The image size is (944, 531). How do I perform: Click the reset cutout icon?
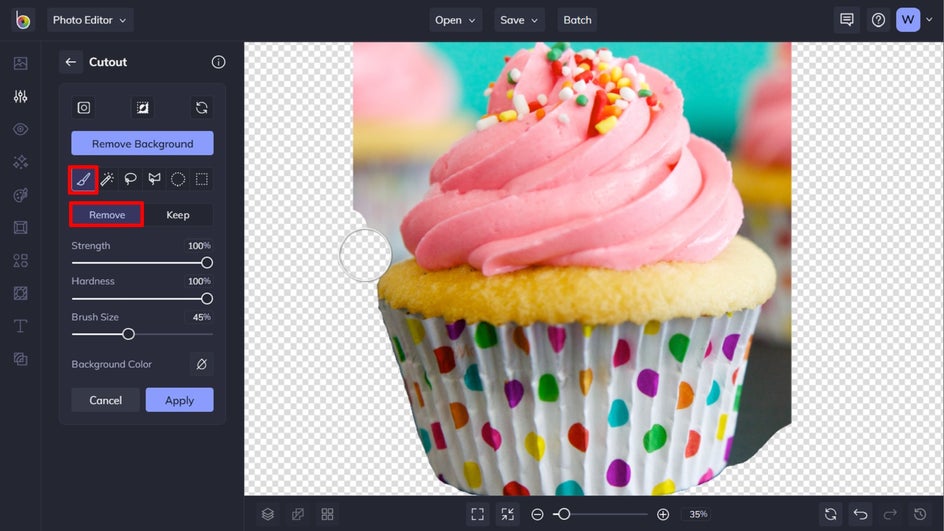[x=202, y=108]
